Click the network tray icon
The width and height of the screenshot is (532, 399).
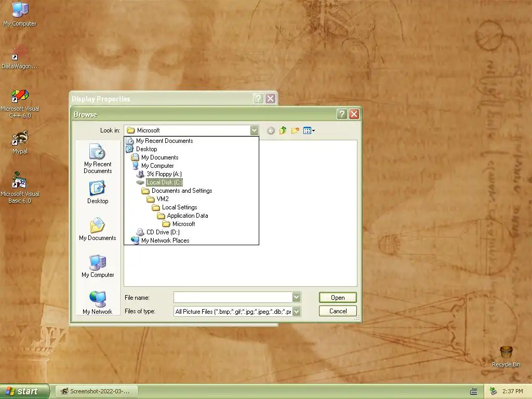coord(494,391)
